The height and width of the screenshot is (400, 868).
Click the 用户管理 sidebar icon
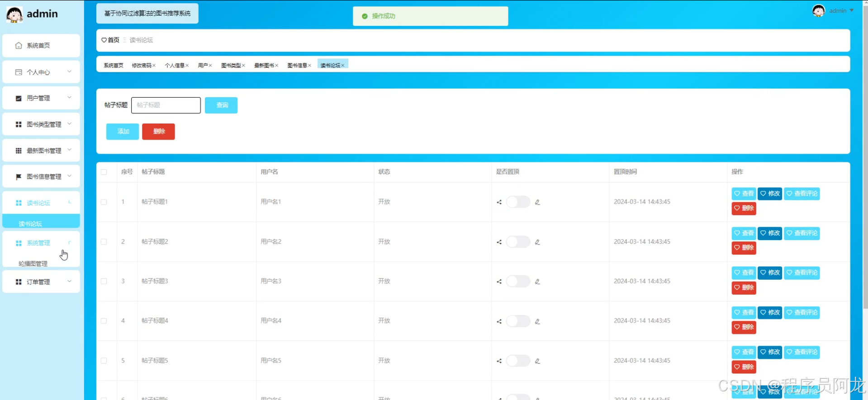[x=19, y=99]
